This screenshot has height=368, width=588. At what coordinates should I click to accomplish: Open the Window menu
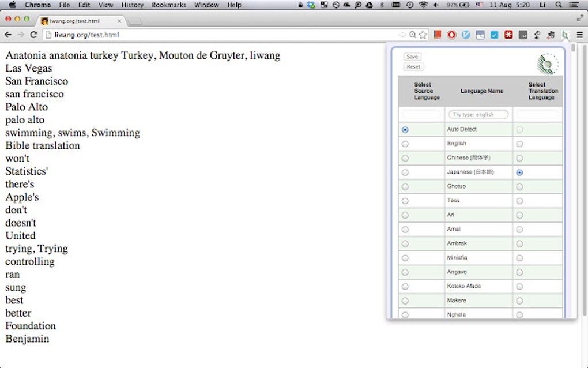tap(206, 5)
